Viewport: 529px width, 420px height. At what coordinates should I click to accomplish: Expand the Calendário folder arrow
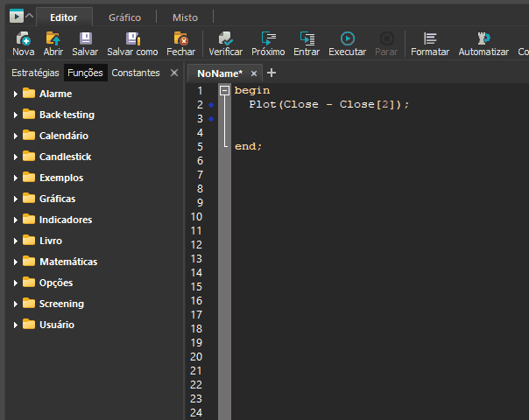tap(15, 136)
